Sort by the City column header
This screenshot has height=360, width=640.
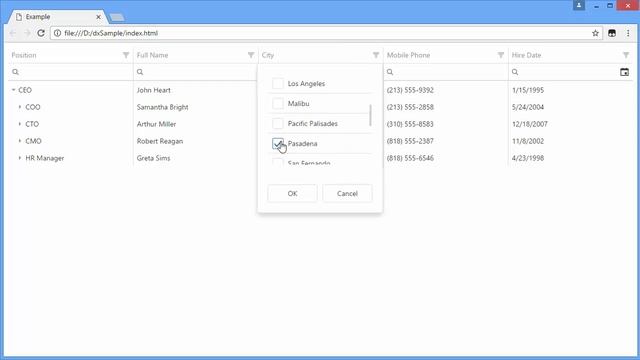tap(268, 55)
